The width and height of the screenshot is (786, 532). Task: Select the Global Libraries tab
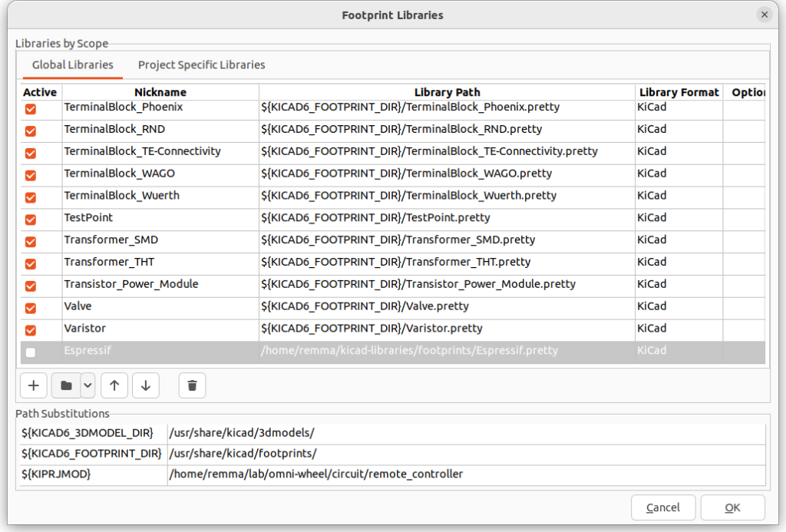tap(73, 64)
